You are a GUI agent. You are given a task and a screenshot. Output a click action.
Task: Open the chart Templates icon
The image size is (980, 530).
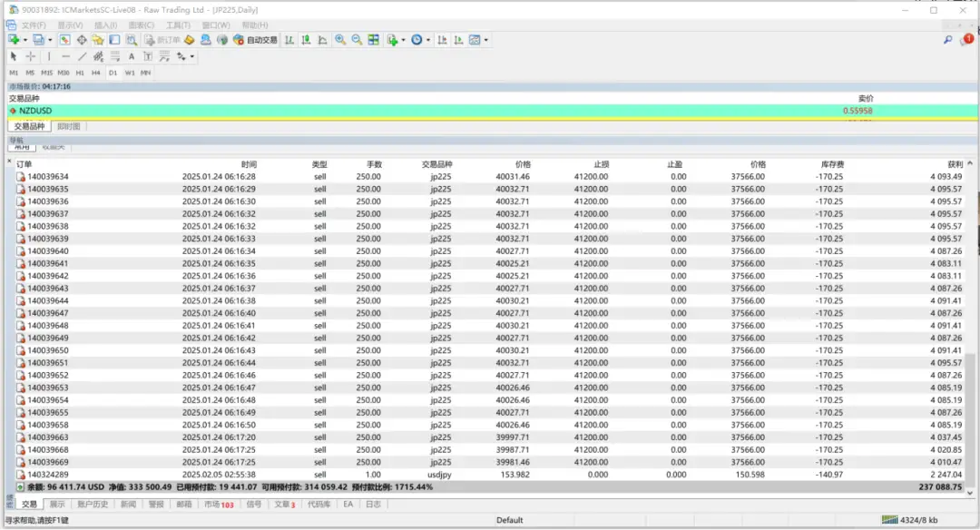tap(475, 40)
